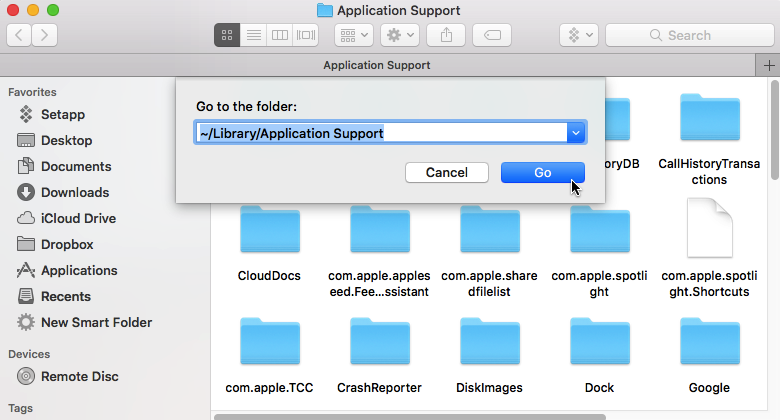Select Remote Disc under Devices
The width and height of the screenshot is (780, 420).
click(x=80, y=376)
